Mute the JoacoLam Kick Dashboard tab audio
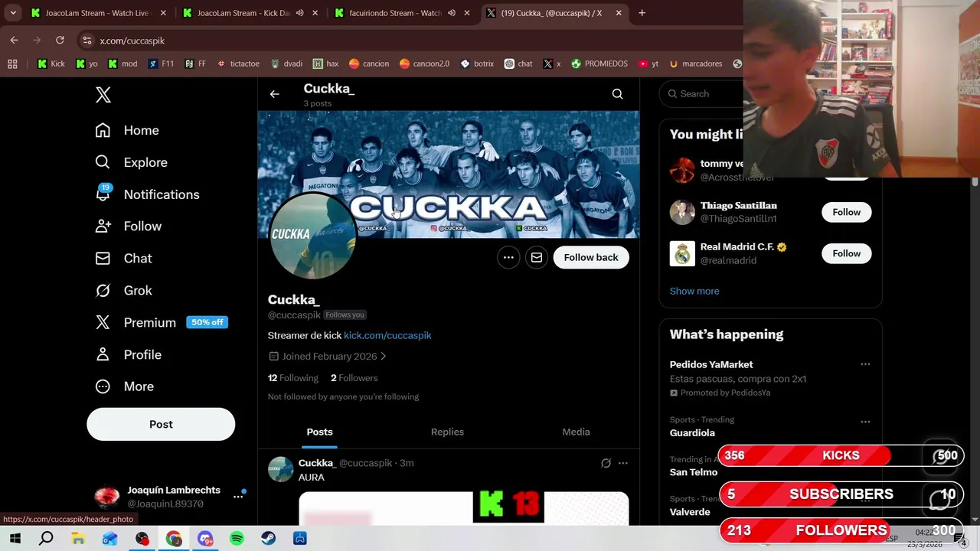The image size is (980, 551). click(x=299, y=13)
